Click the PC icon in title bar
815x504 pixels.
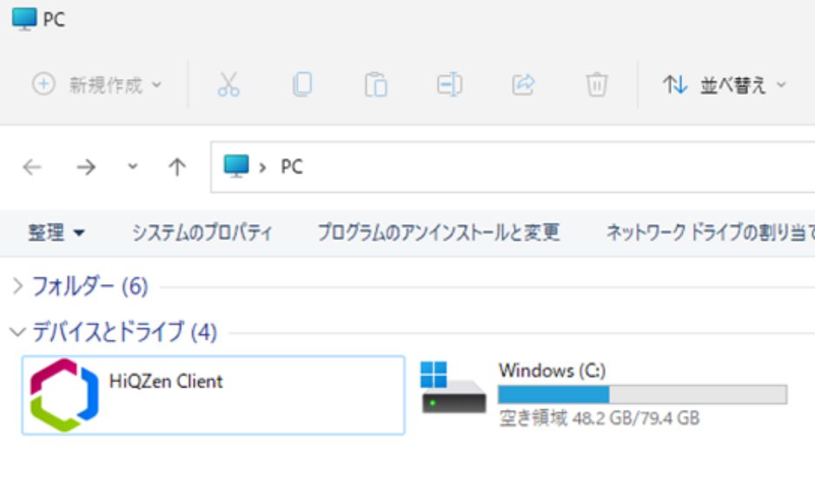point(24,19)
